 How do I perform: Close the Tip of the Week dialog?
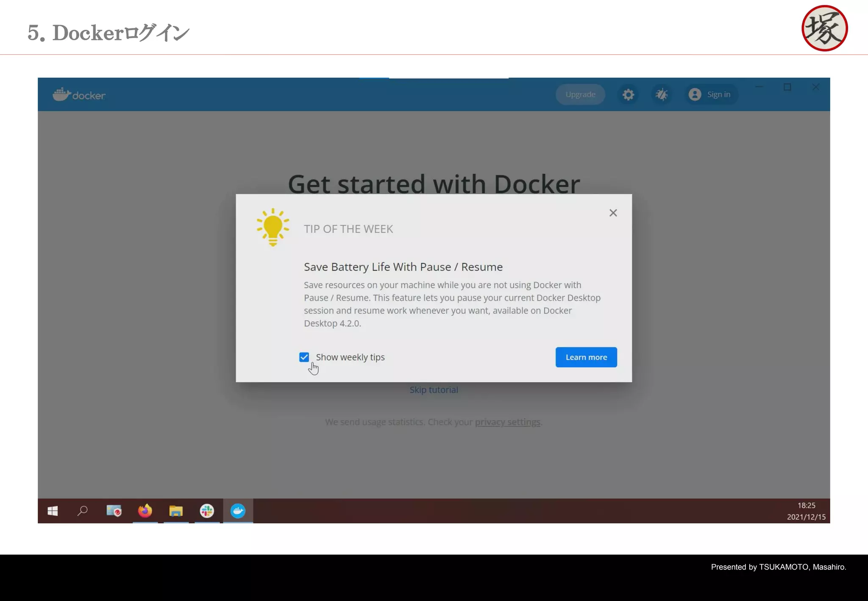[613, 213]
